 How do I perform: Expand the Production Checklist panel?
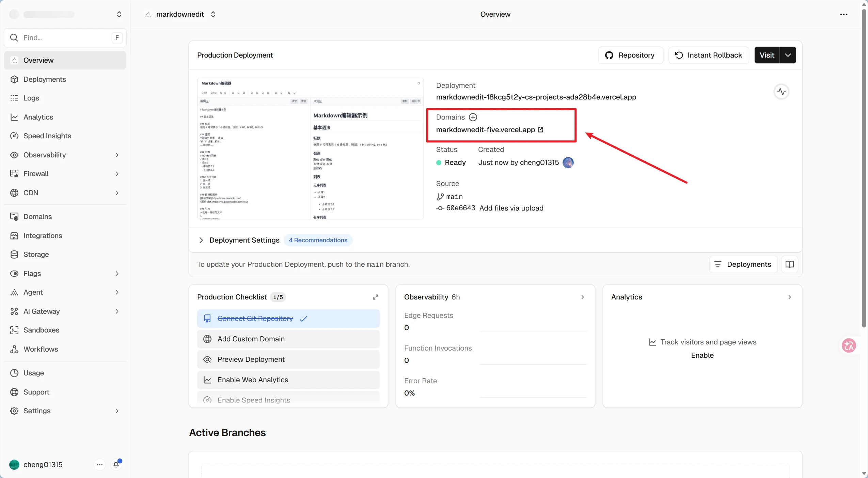[x=375, y=297]
